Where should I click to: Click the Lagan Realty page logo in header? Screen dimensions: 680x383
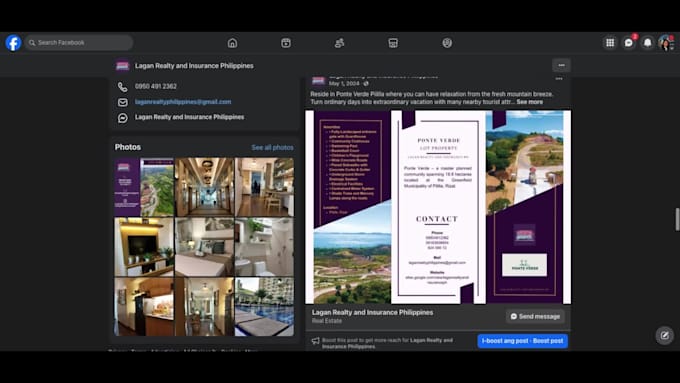click(123, 66)
